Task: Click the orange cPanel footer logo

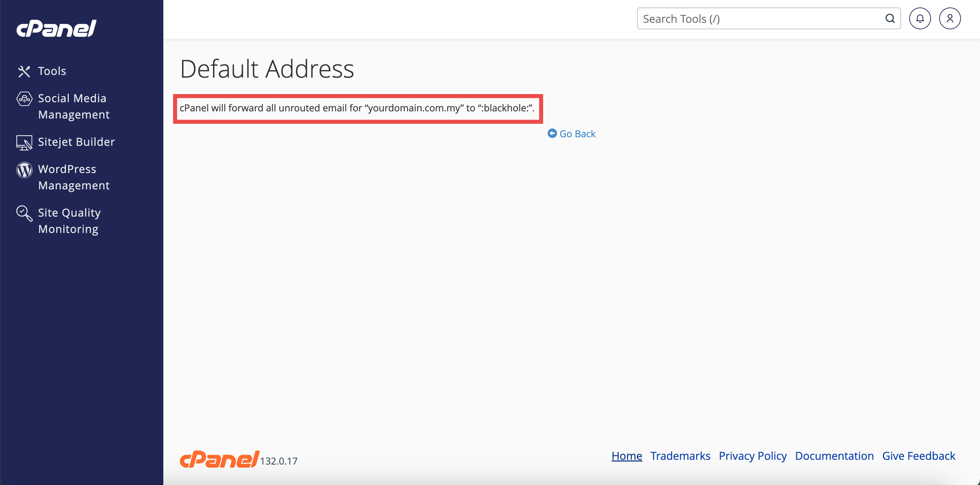Action: 219,459
